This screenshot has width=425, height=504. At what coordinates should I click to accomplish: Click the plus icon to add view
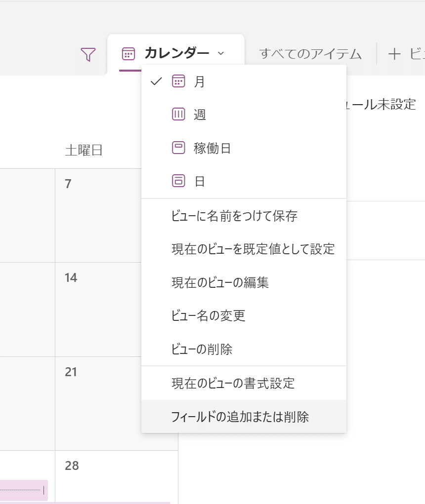coord(394,54)
